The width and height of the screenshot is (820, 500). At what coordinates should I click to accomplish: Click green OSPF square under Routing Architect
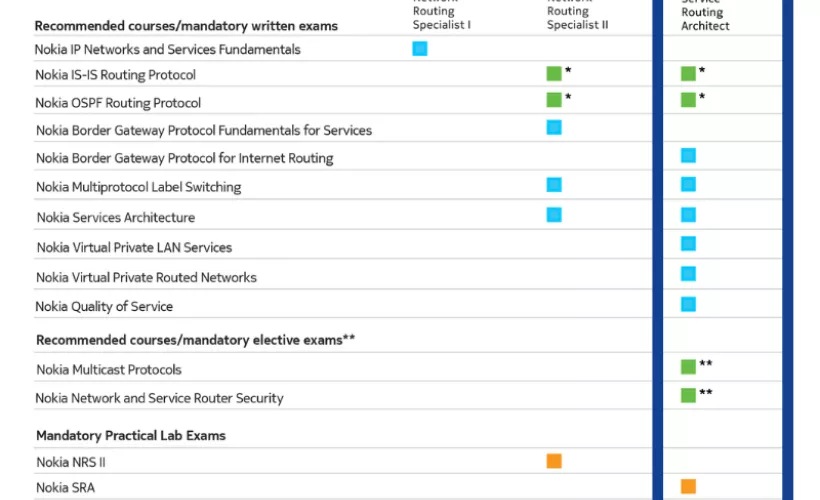688,99
